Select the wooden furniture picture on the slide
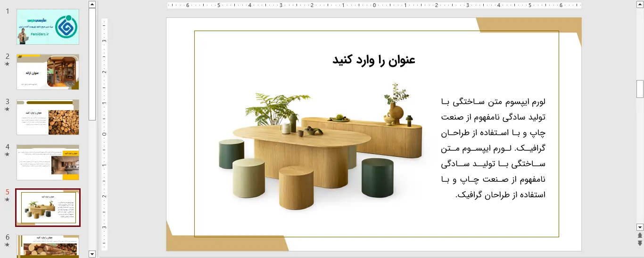 (321, 146)
